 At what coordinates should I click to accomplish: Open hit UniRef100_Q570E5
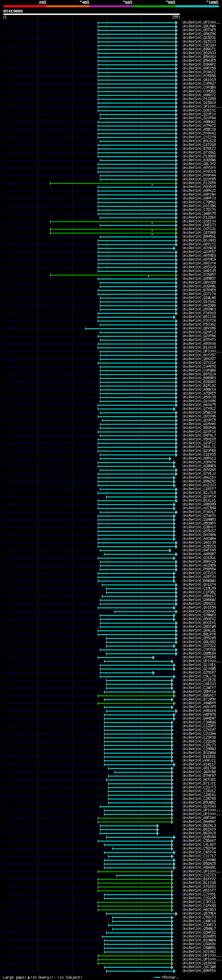199,30
